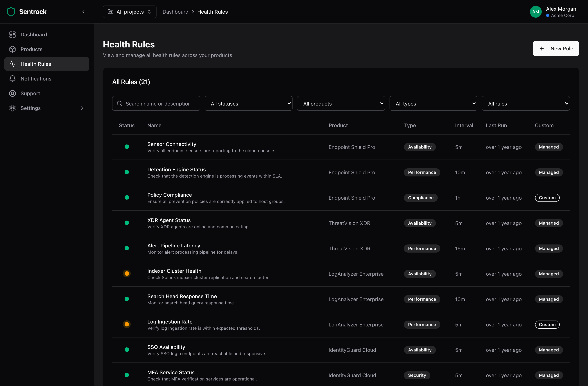Image resolution: width=588 pixels, height=386 pixels.
Task: Click LogAnalyzer Enterprise on Indexer Cluster Health row
Action: click(x=356, y=274)
